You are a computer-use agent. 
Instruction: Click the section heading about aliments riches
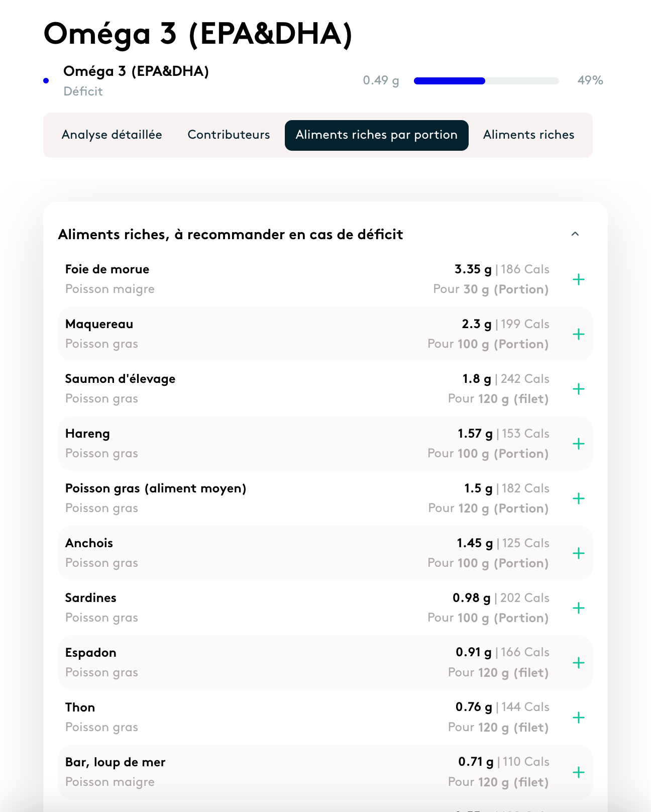[231, 234]
